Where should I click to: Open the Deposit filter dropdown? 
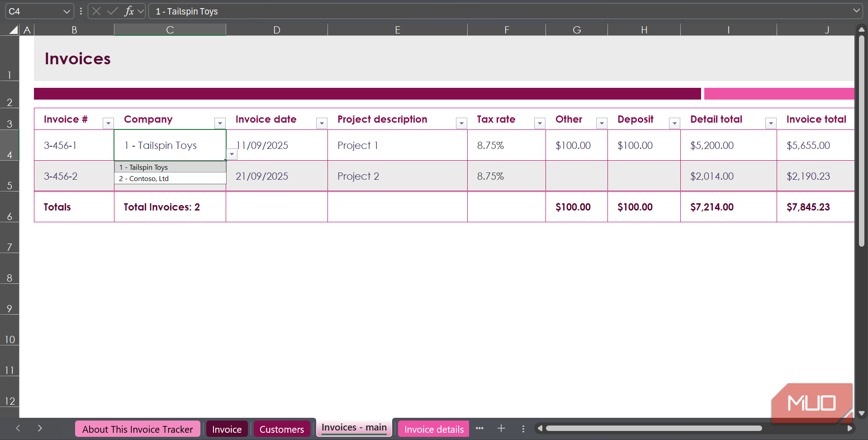[674, 123]
